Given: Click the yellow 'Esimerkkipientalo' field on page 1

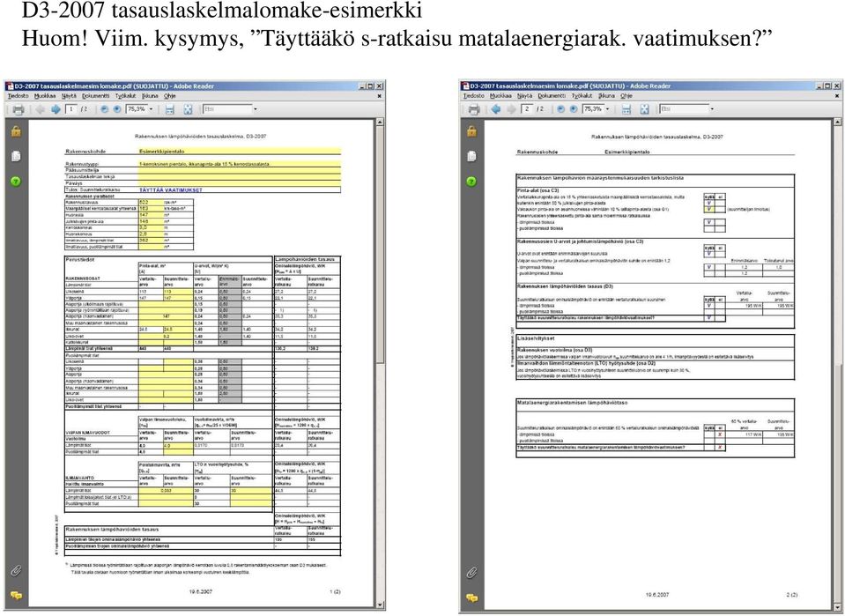Looking at the screenshot, I should [240, 152].
